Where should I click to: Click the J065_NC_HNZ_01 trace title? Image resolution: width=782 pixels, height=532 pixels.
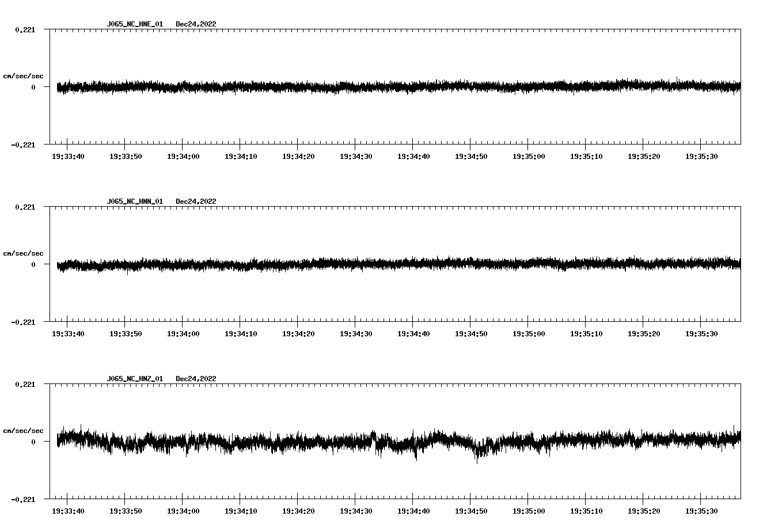(134, 378)
